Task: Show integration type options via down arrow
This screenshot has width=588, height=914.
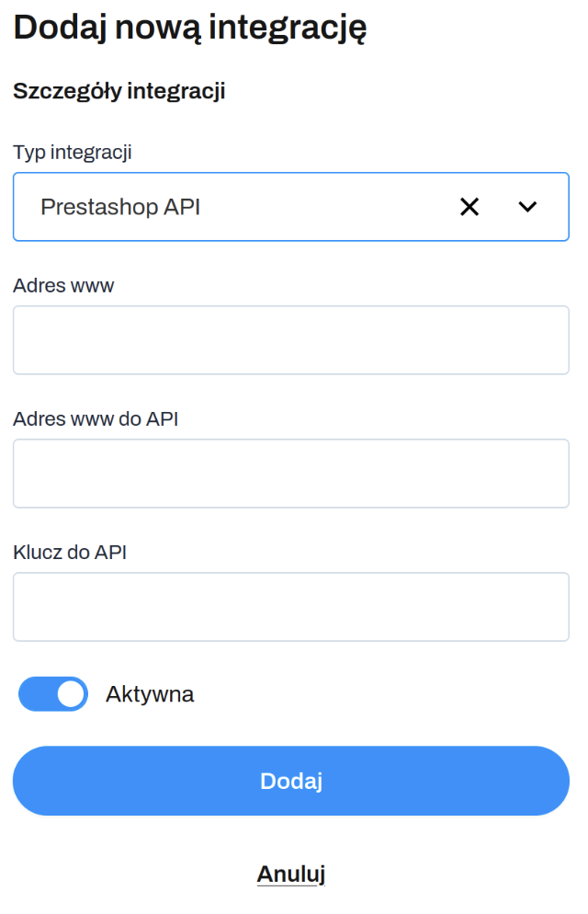Action: (x=527, y=207)
